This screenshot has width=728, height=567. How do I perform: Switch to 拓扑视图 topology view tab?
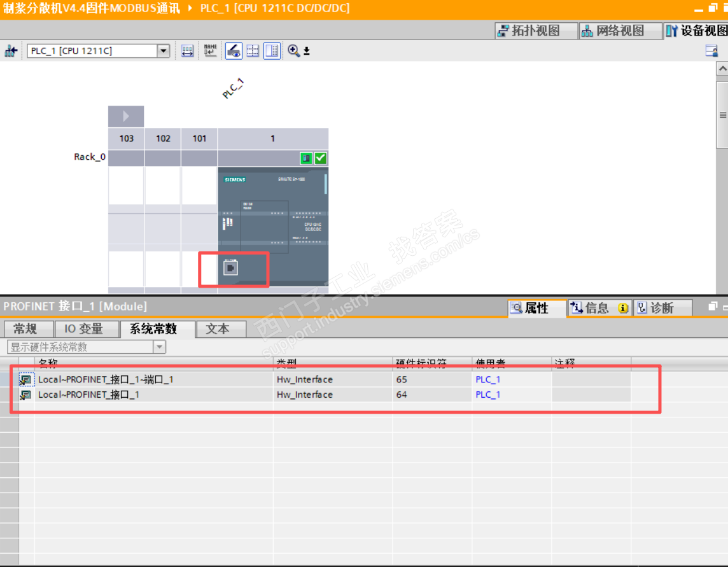click(x=536, y=31)
